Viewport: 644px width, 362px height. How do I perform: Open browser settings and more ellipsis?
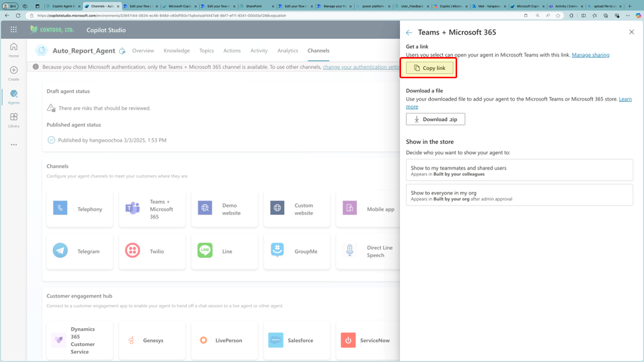point(628,16)
